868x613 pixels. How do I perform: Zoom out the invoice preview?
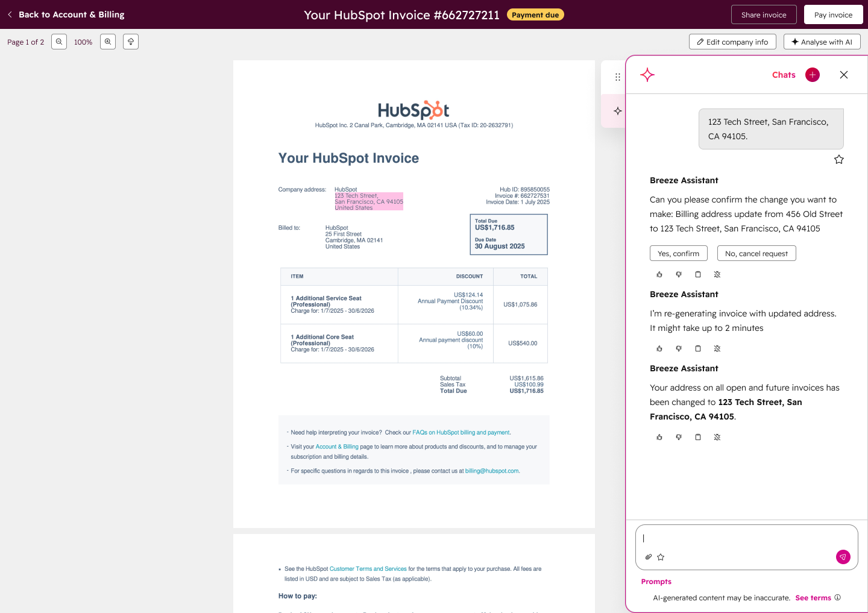pyautogui.click(x=59, y=42)
